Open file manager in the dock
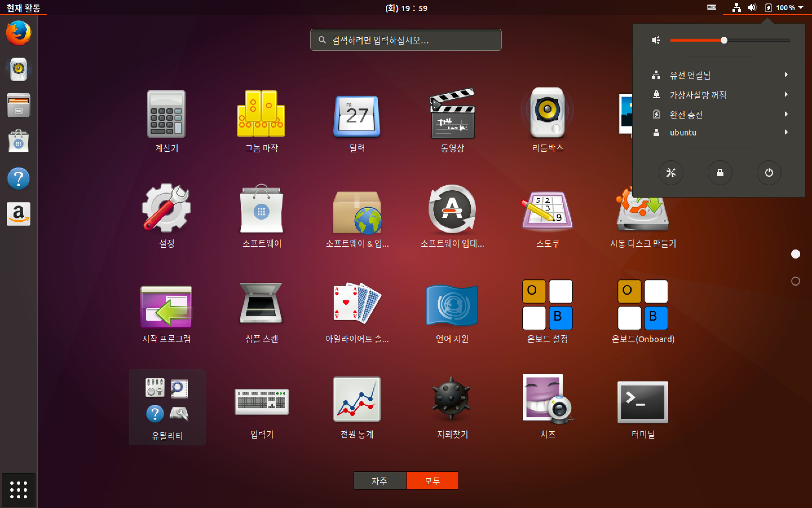This screenshot has height=508, width=812. click(18, 105)
